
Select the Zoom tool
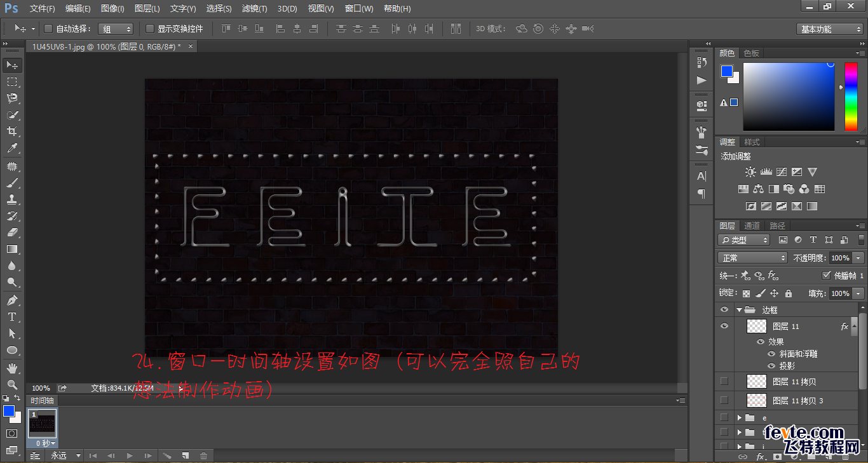coord(12,384)
